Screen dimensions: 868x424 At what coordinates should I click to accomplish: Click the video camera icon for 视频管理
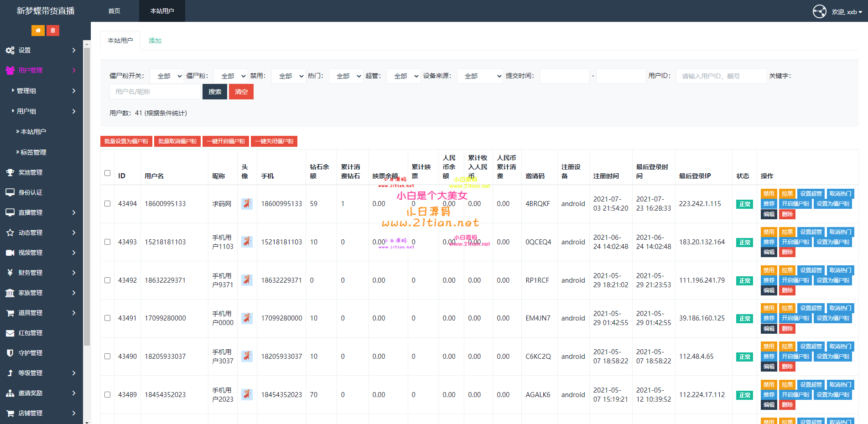[x=10, y=253]
